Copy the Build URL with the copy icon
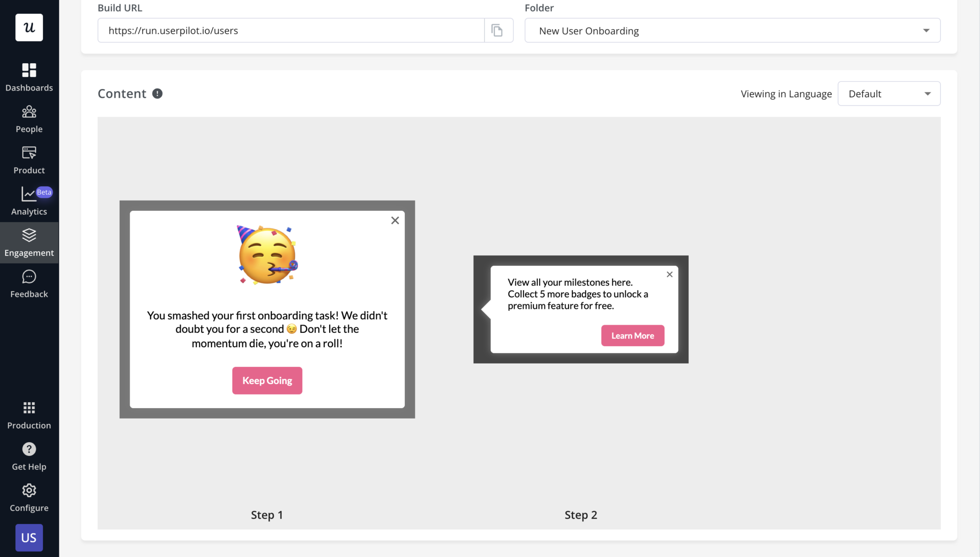The image size is (980, 557). point(498,30)
